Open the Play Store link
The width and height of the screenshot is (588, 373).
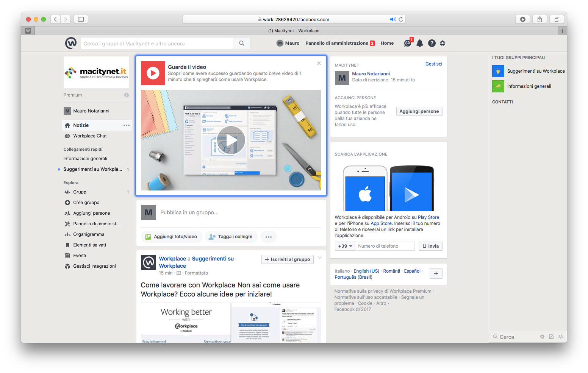click(428, 217)
